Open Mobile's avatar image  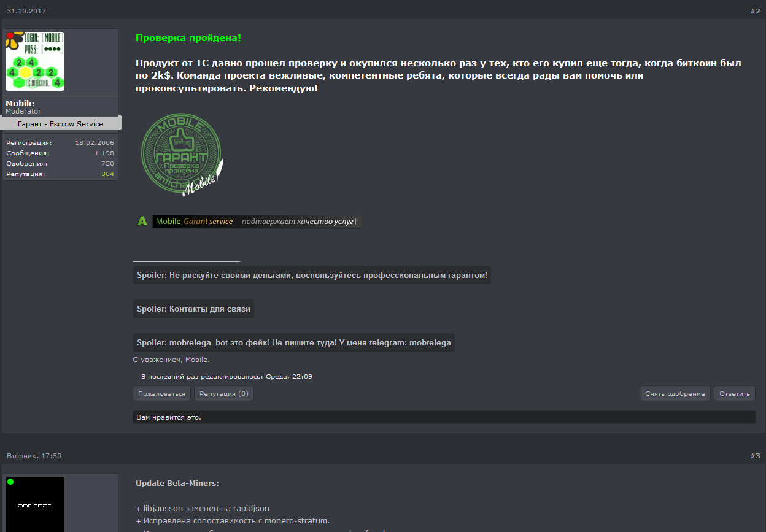(35, 61)
